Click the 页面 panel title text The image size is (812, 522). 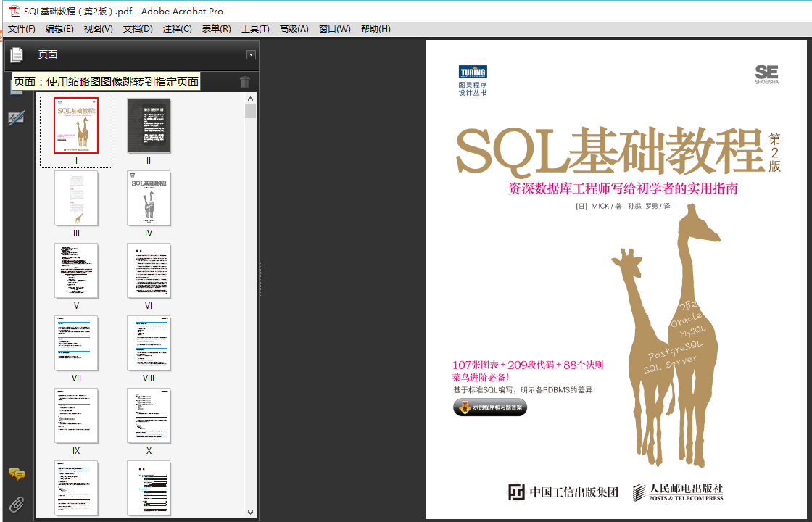tap(48, 54)
